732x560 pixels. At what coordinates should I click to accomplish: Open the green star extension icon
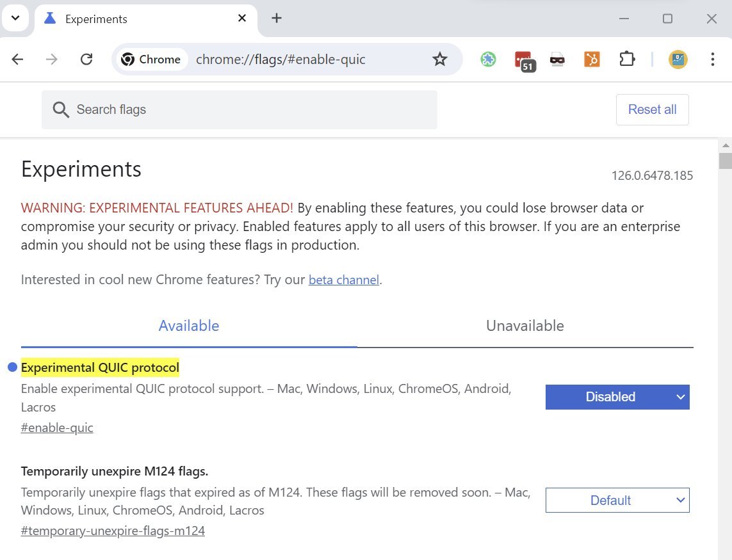pyautogui.click(x=488, y=60)
